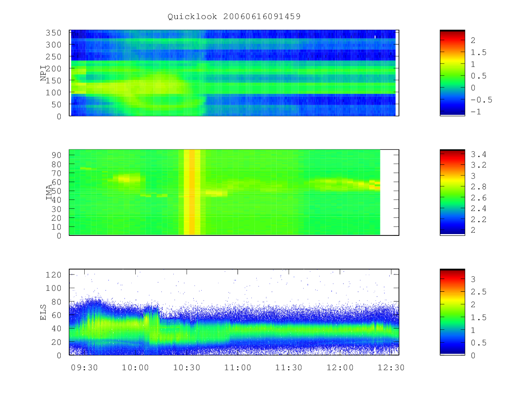
Task: Click the 0.5 label on ELS colorbar
Action: 479,343
